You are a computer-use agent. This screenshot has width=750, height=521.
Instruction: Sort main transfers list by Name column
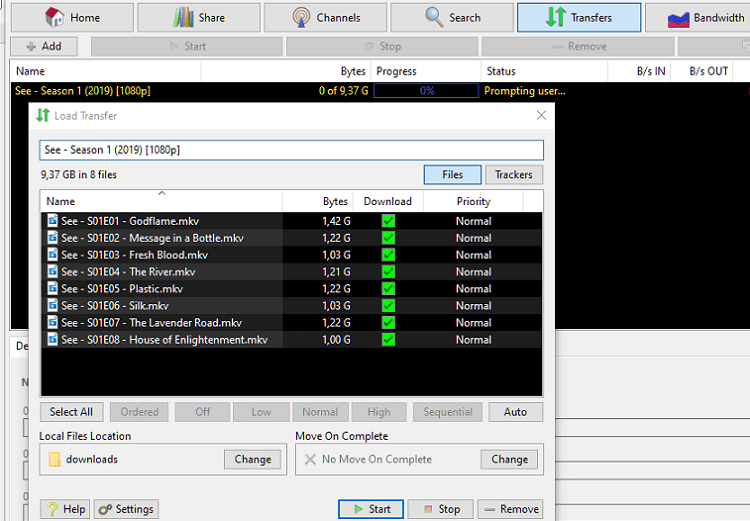click(106, 71)
